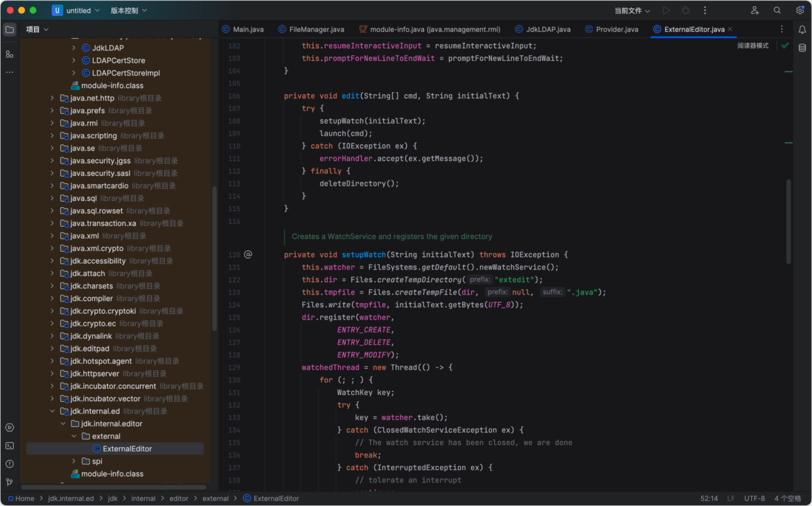The image size is (812, 506).
Task: Show more tool windows via ellipsis icon
Action: pyautogui.click(x=10, y=73)
